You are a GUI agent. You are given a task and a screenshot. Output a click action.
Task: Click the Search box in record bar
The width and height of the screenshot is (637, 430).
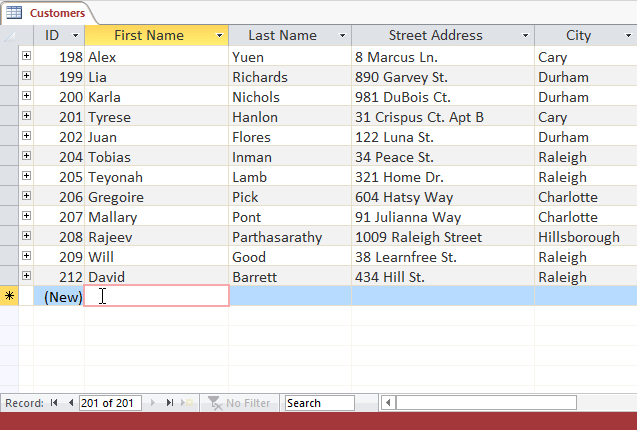click(319, 403)
